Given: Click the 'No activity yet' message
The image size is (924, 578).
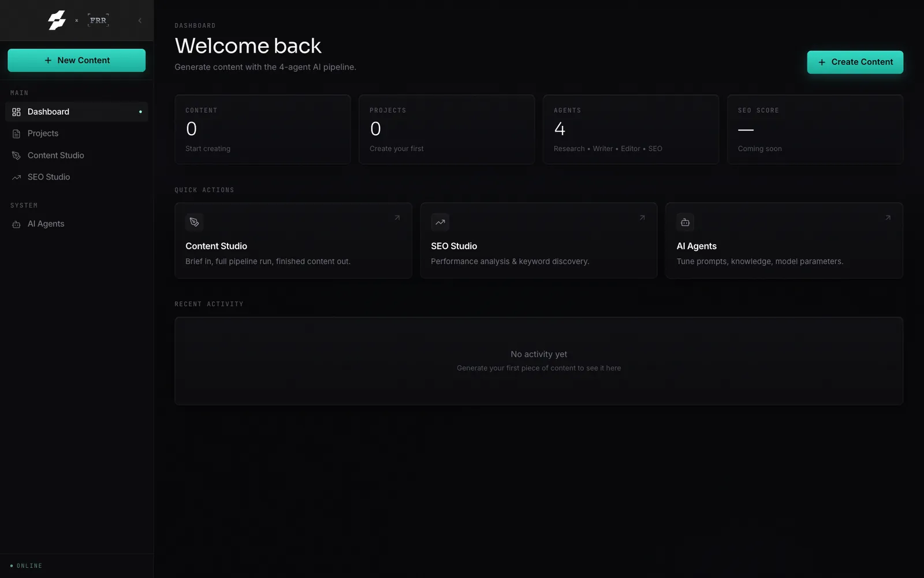Looking at the screenshot, I should tap(539, 354).
